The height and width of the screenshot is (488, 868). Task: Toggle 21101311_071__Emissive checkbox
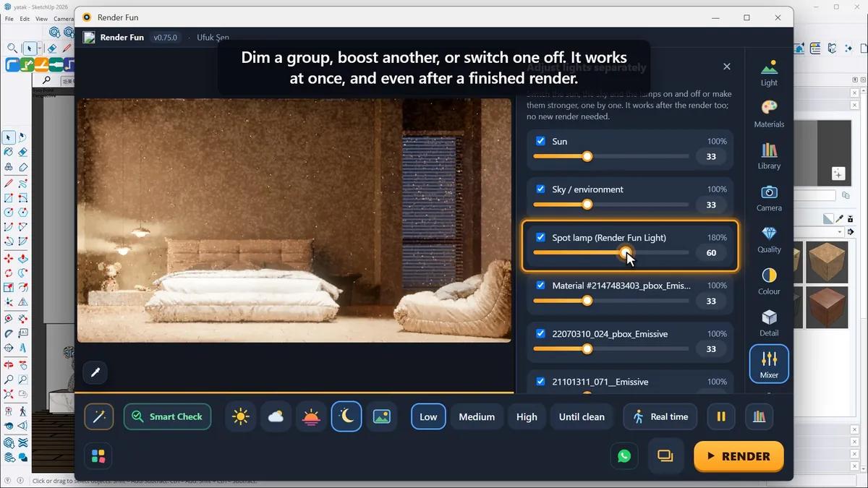coord(540,381)
